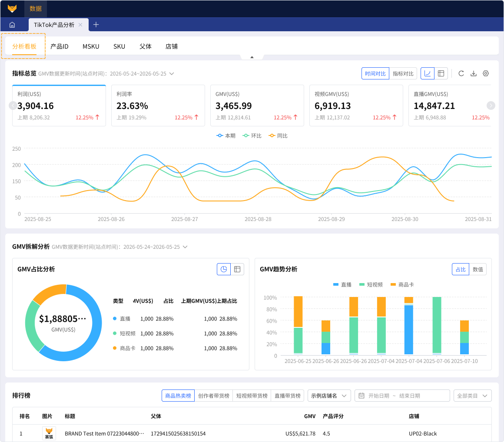Switch to 产品ID tab
This screenshot has height=442, width=504.
pyautogui.click(x=60, y=46)
